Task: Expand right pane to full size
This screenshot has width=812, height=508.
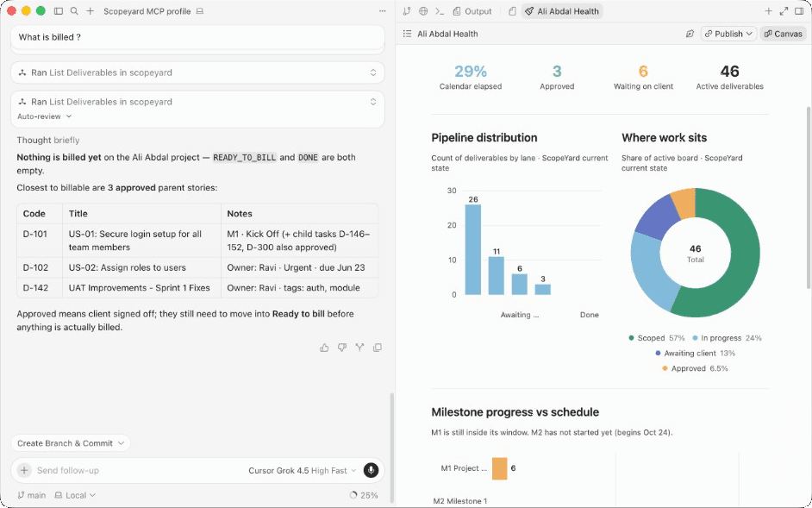Action: point(784,11)
